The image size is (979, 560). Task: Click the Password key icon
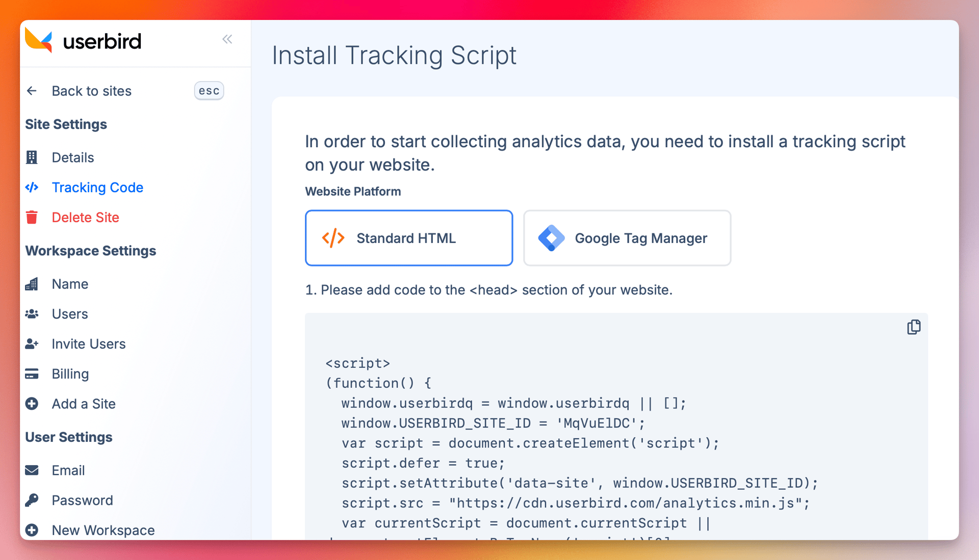click(32, 500)
